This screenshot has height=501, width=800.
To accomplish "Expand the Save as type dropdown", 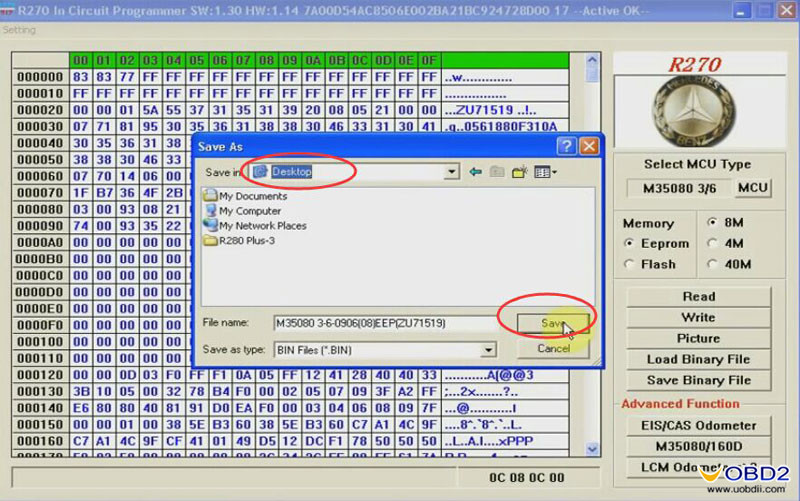I will [488, 350].
